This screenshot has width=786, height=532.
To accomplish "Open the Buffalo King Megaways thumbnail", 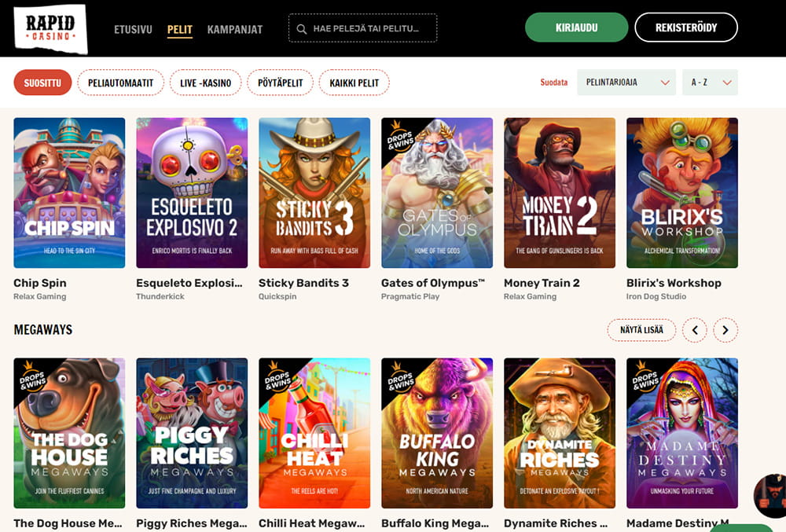I will pos(437,433).
